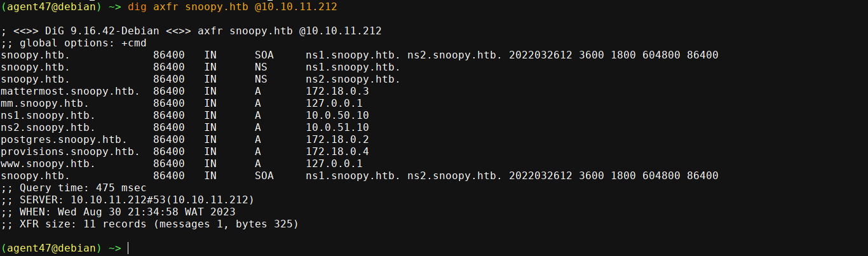Click the postgres.snoopy.htb hostname

[64, 140]
